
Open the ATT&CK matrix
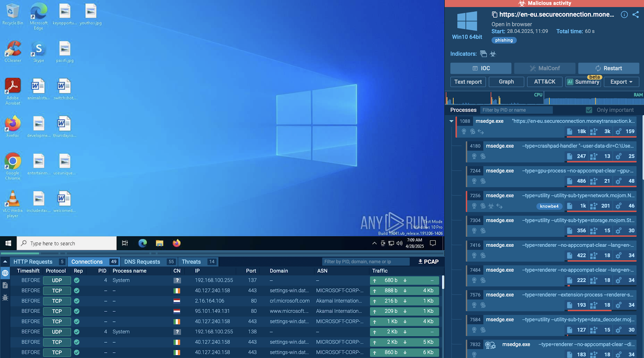(545, 82)
